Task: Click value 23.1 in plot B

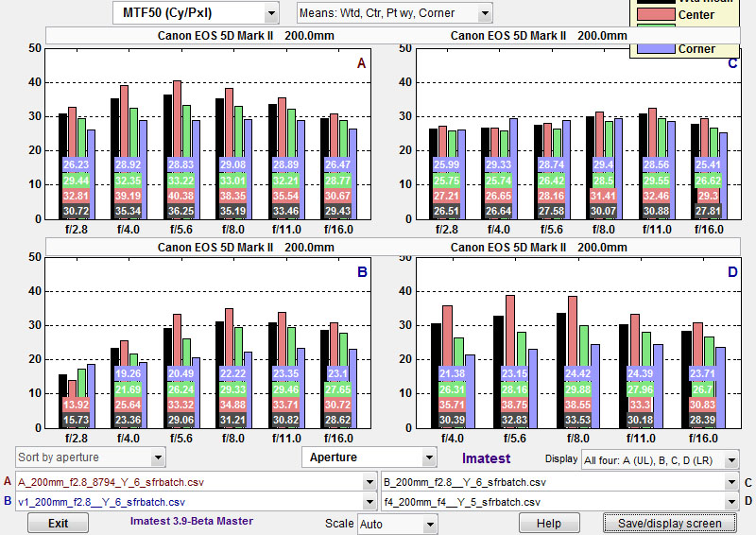Action: (x=337, y=374)
